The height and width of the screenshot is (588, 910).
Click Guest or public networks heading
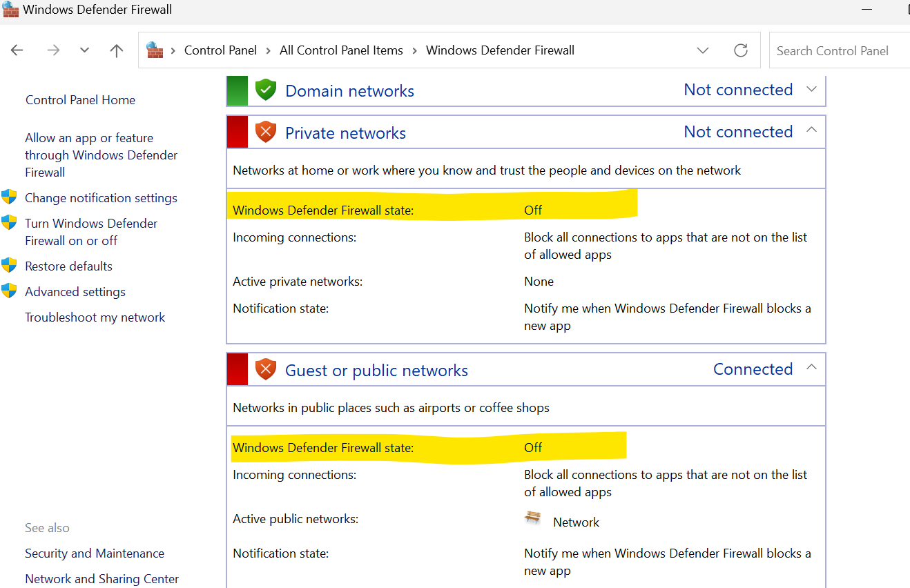pyautogui.click(x=376, y=371)
